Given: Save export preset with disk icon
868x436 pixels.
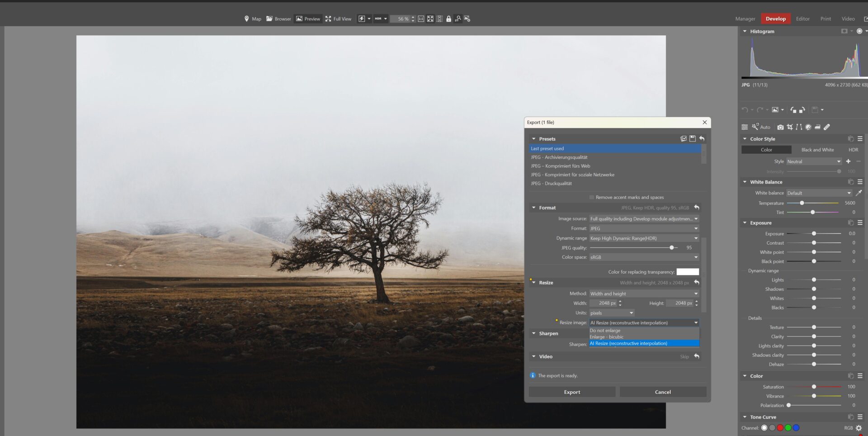Looking at the screenshot, I should (x=693, y=138).
